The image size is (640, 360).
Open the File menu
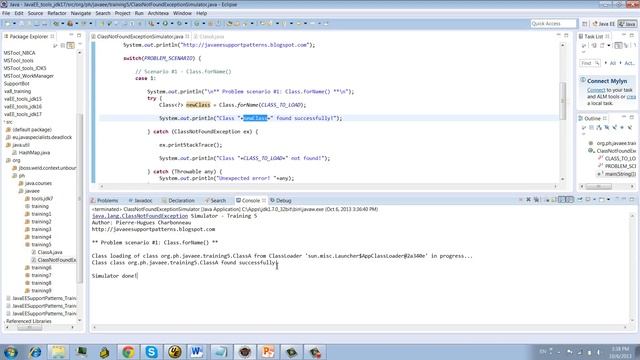[6, 13]
